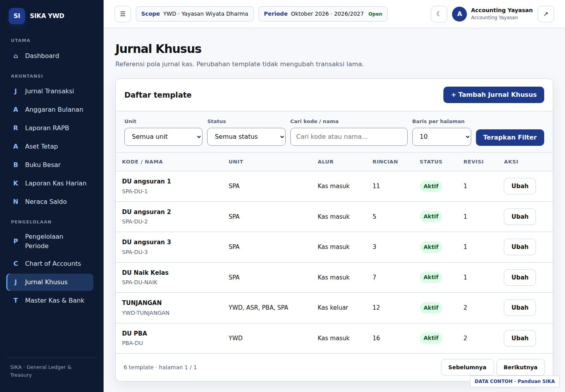Go to Neraca Saldo
The width and height of the screenshot is (565, 392).
point(50,202)
